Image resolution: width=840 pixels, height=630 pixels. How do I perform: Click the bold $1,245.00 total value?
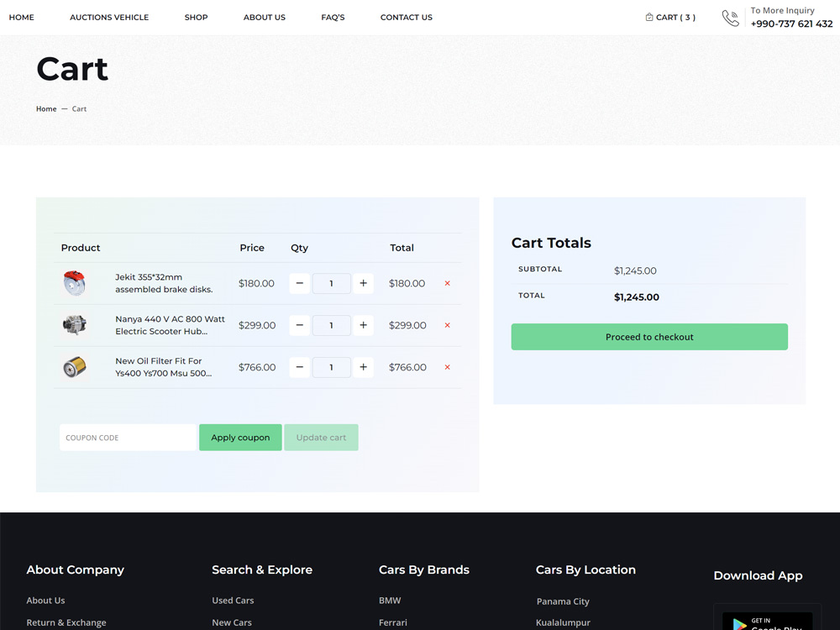tap(637, 297)
